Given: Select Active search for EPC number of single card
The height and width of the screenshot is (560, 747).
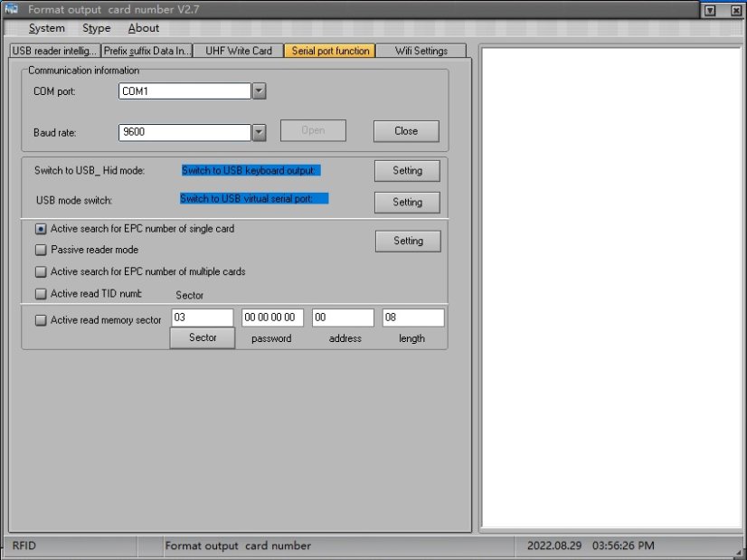Looking at the screenshot, I should coord(40,229).
